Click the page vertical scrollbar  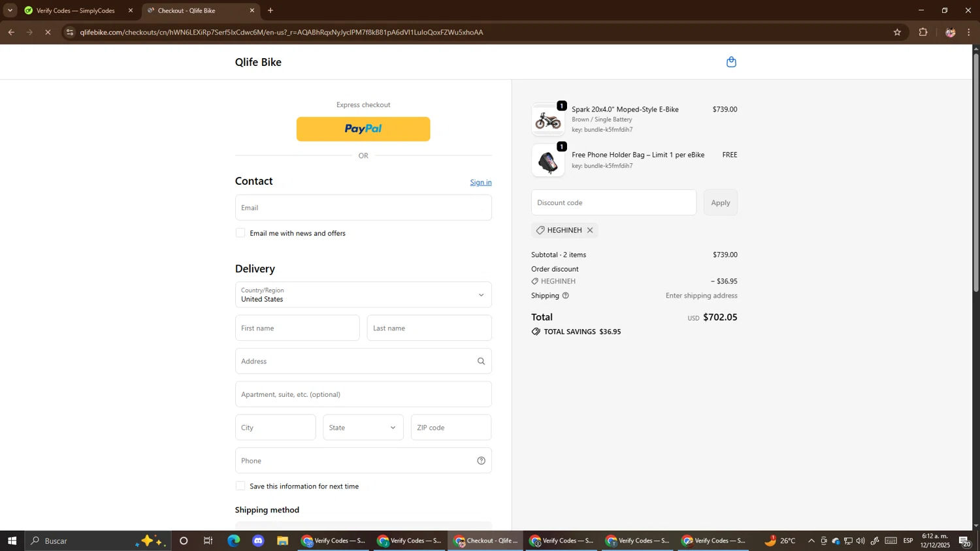pyautogui.click(x=976, y=172)
